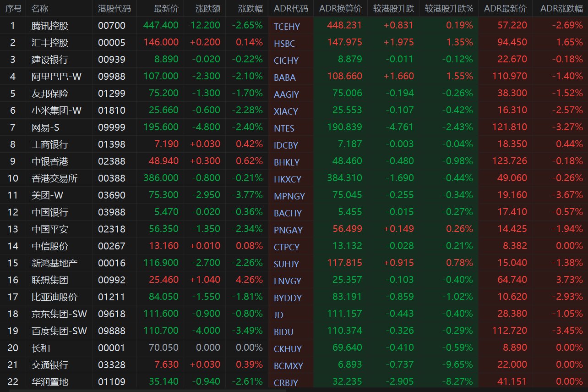Click the BHKLY ADR code
Screen dimensions: 588x392
(x=287, y=162)
